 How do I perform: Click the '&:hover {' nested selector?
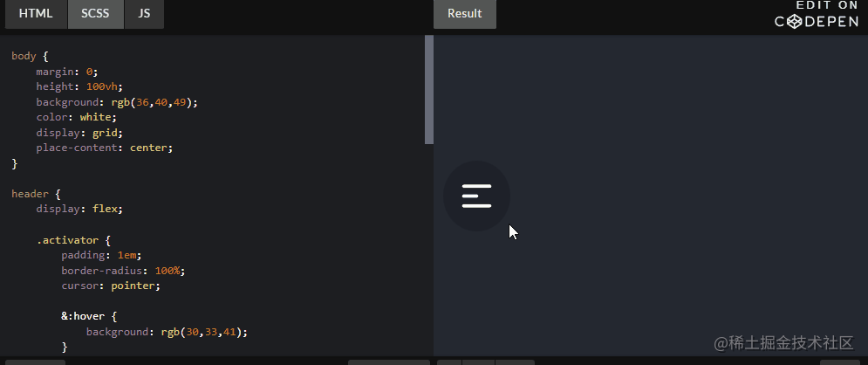(89, 317)
